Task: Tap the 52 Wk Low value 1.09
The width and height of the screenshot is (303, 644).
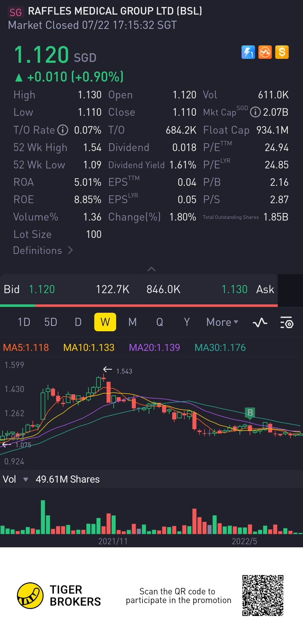Action: coord(92,165)
